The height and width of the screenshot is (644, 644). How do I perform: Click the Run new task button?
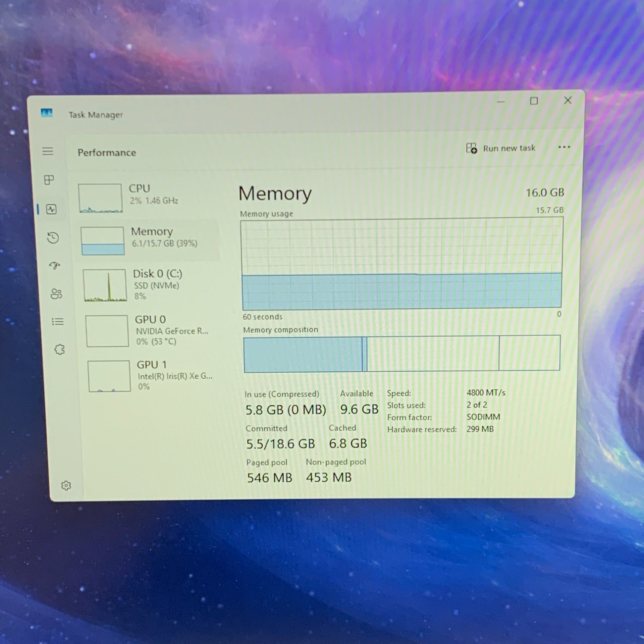501,148
